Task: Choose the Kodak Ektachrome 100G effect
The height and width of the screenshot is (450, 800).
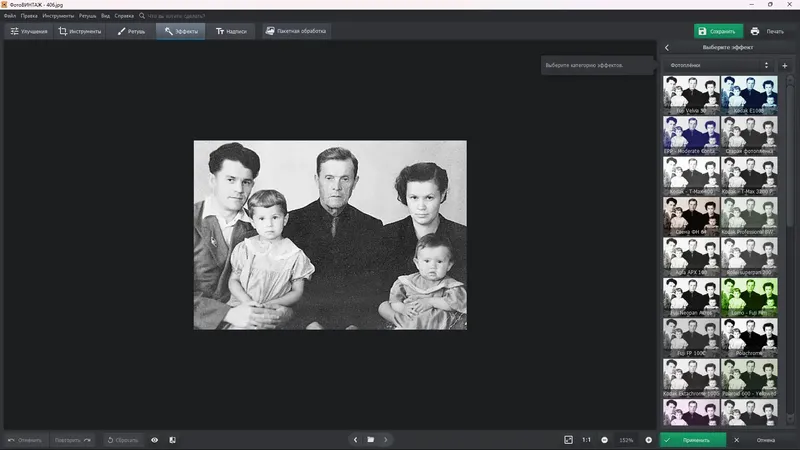Action: [691, 378]
